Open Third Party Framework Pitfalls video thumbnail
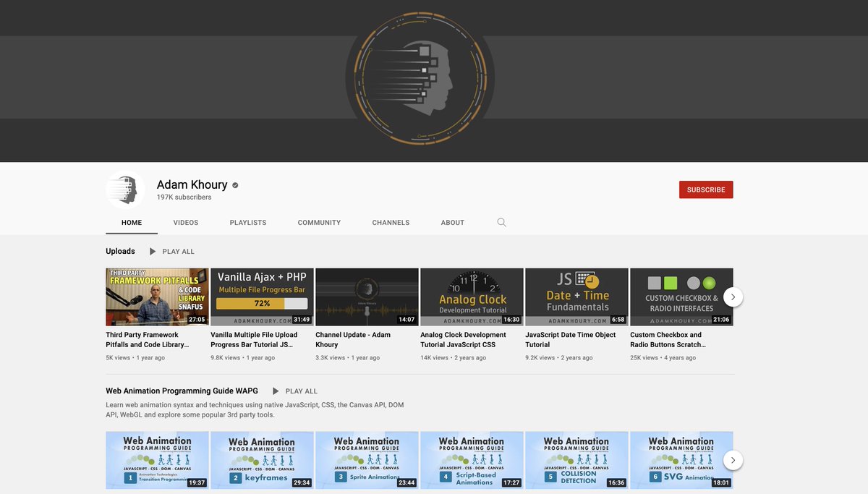This screenshot has width=868, height=494. (x=157, y=297)
